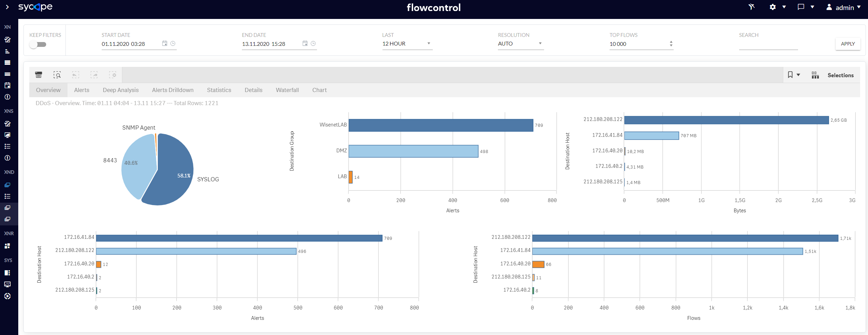Screen dimensions: 868x335
Task: Click the Search input field
Action: click(768, 44)
